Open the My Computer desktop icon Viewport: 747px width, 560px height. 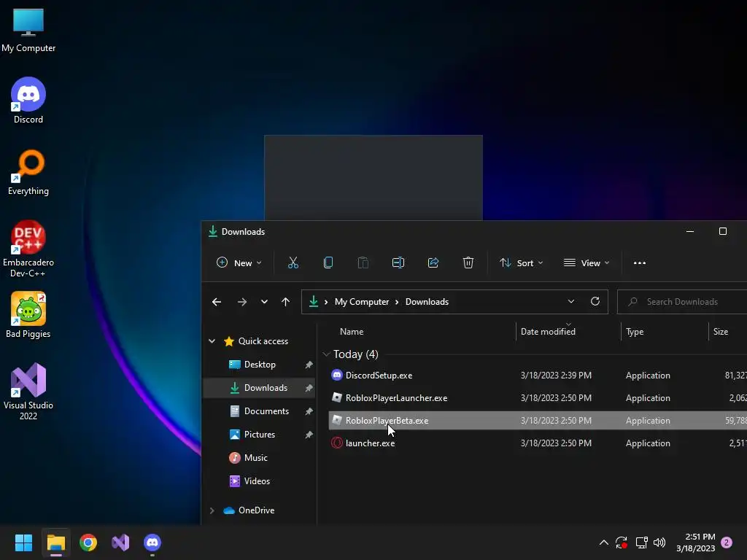click(28, 29)
